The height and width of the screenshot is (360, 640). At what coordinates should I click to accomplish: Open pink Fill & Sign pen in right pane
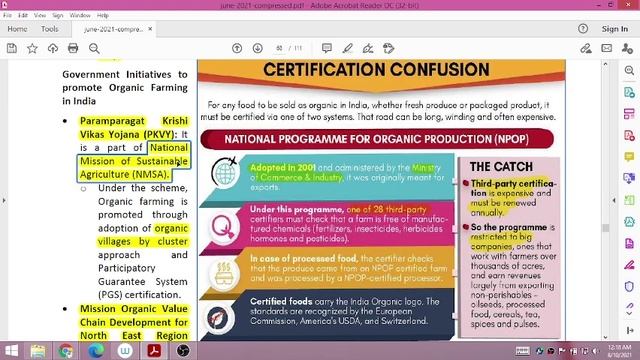[629, 265]
